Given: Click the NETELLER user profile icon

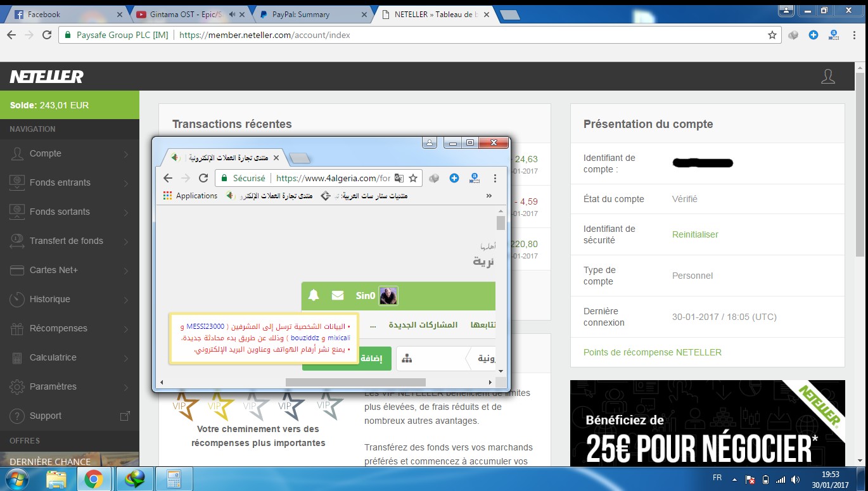Looking at the screenshot, I should click(x=827, y=77).
